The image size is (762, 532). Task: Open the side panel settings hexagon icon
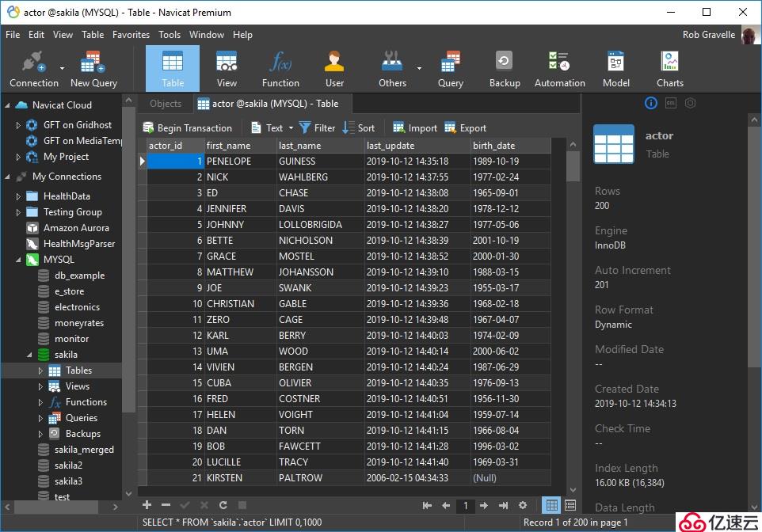pyautogui.click(x=690, y=103)
